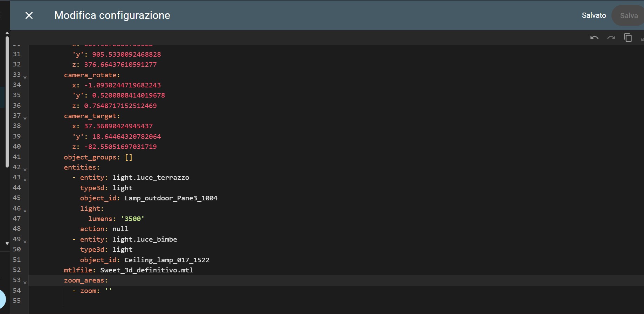Place cursor in the lumens '3500' value
644x314 pixels.
coord(133,219)
